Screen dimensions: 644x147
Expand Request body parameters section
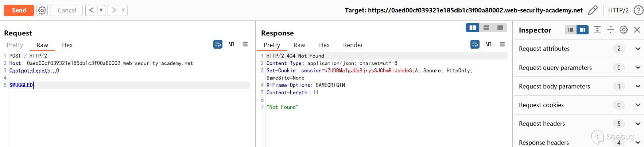[x=638, y=86]
